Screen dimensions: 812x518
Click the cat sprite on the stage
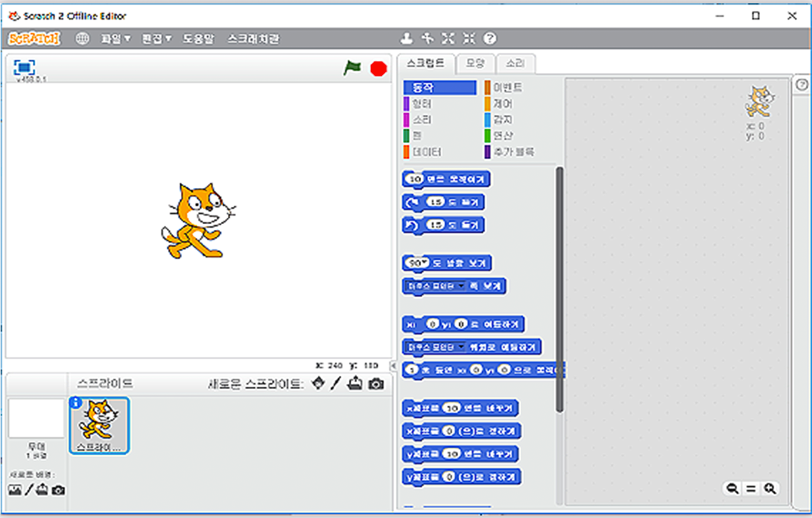pos(198,220)
